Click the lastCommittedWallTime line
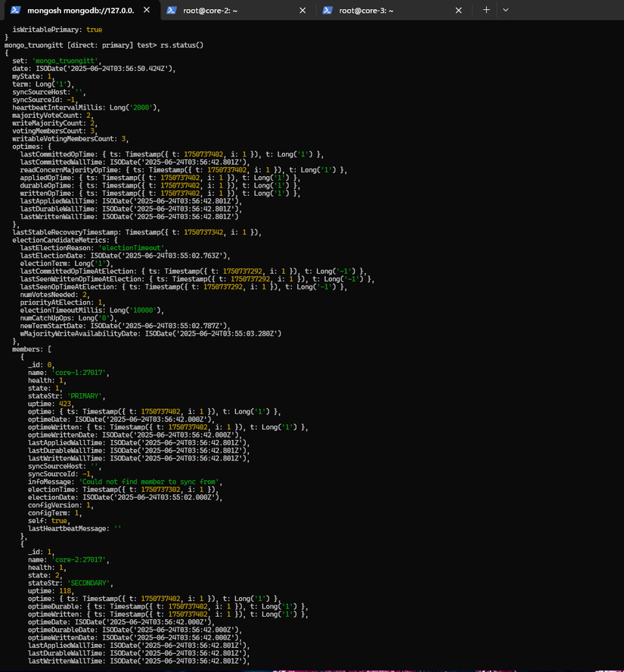624x672 pixels. [135, 162]
